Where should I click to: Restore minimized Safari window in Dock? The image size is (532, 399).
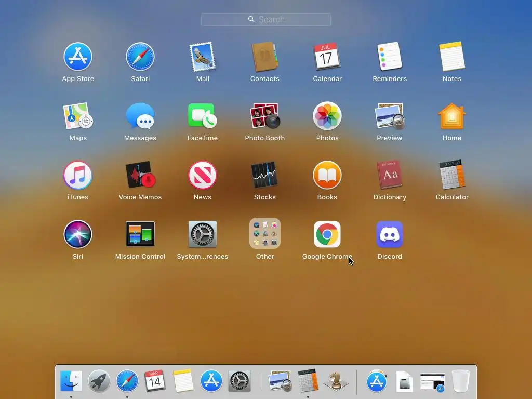(432, 382)
